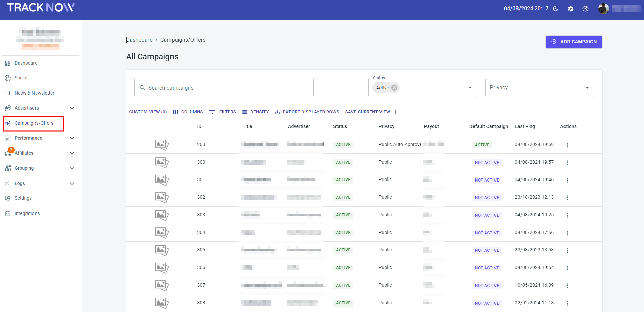This screenshot has height=312, width=644.
Task: Open the help icon in the top bar
Action: tap(585, 9)
